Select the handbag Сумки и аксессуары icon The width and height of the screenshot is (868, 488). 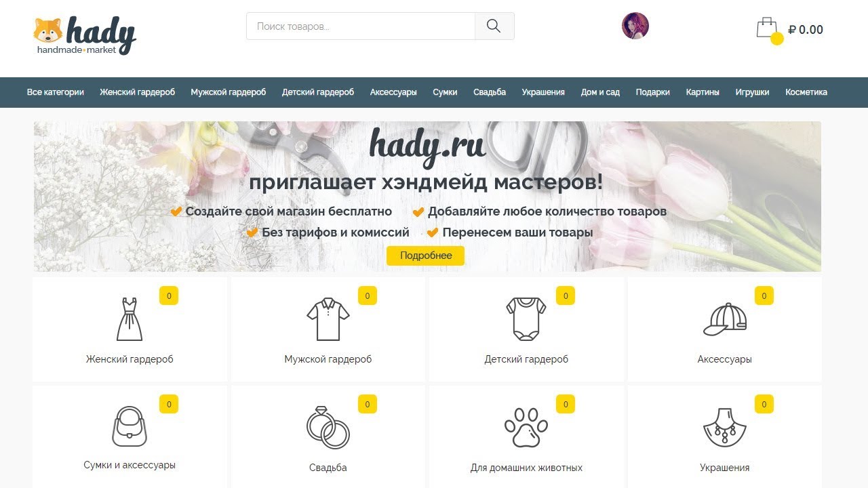(130, 426)
